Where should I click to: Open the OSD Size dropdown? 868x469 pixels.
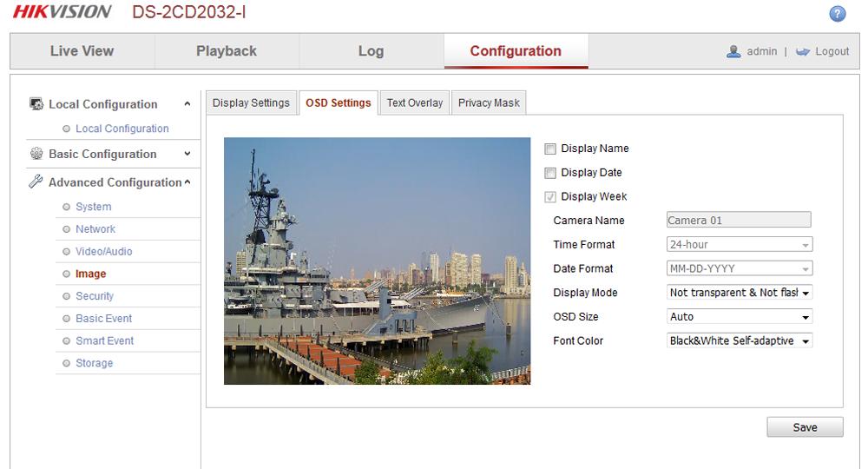[x=740, y=317]
